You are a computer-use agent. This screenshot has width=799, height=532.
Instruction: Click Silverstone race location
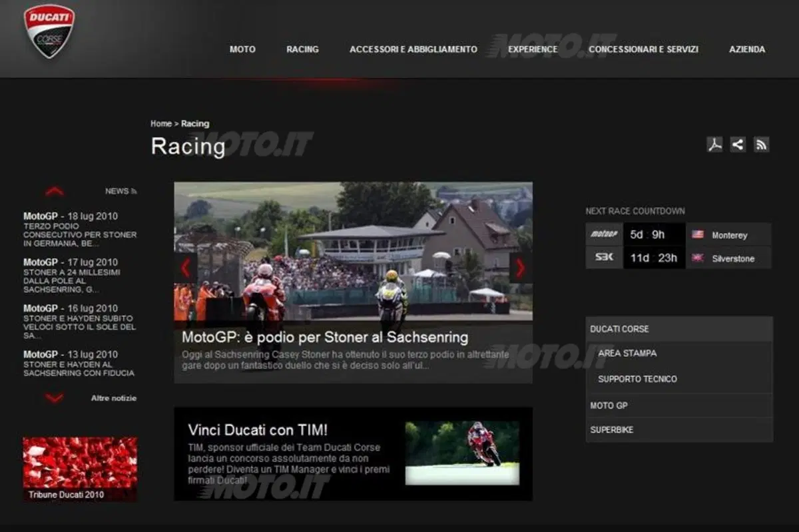pos(733,258)
